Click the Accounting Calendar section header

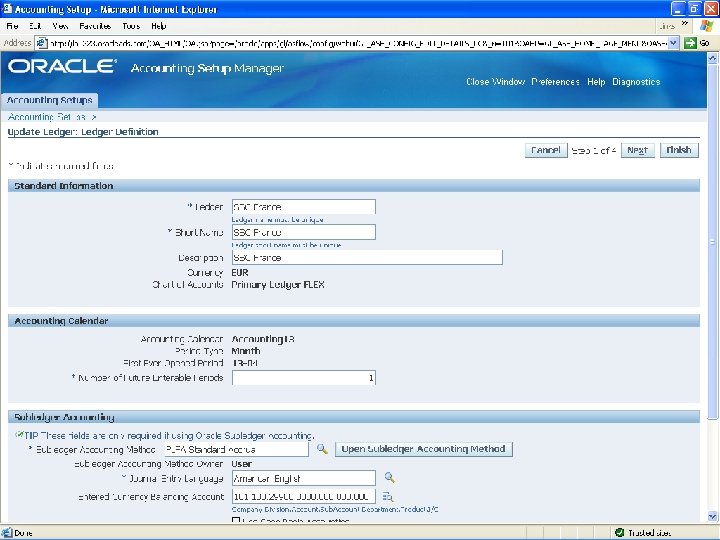point(354,321)
